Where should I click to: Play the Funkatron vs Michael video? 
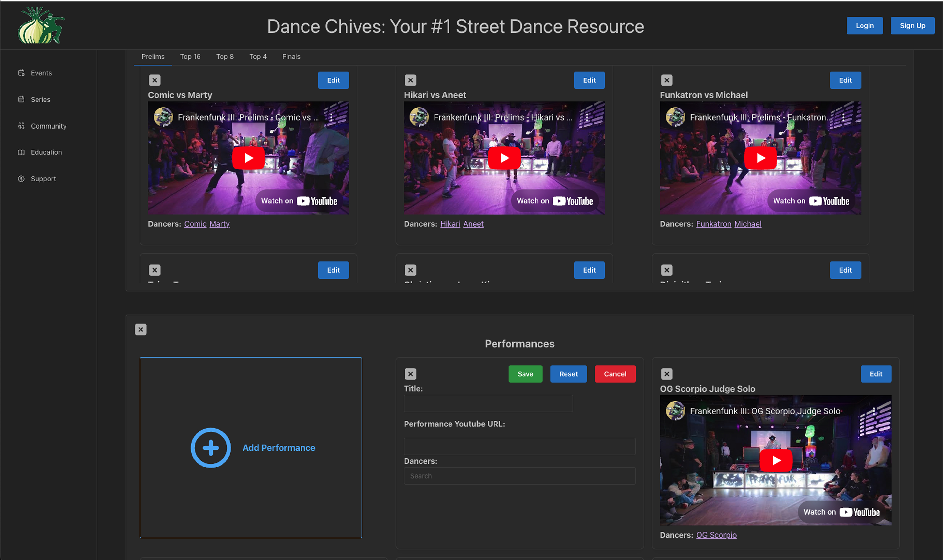point(760,158)
